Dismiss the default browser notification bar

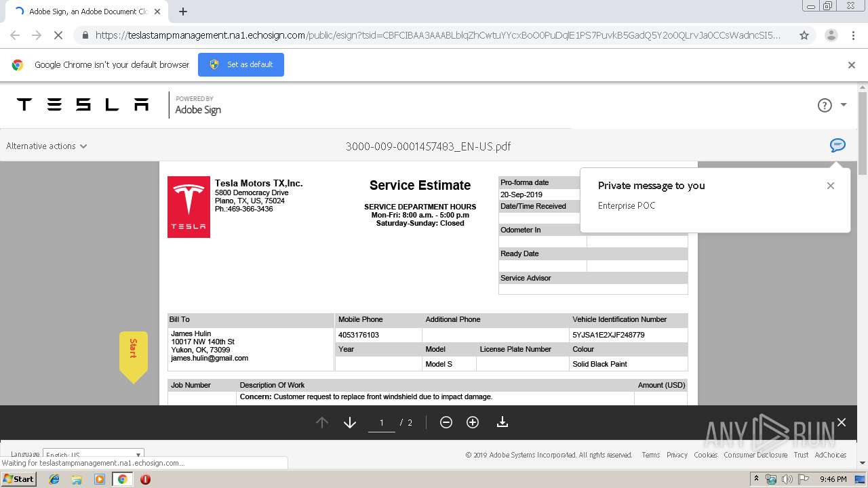(x=852, y=65)
